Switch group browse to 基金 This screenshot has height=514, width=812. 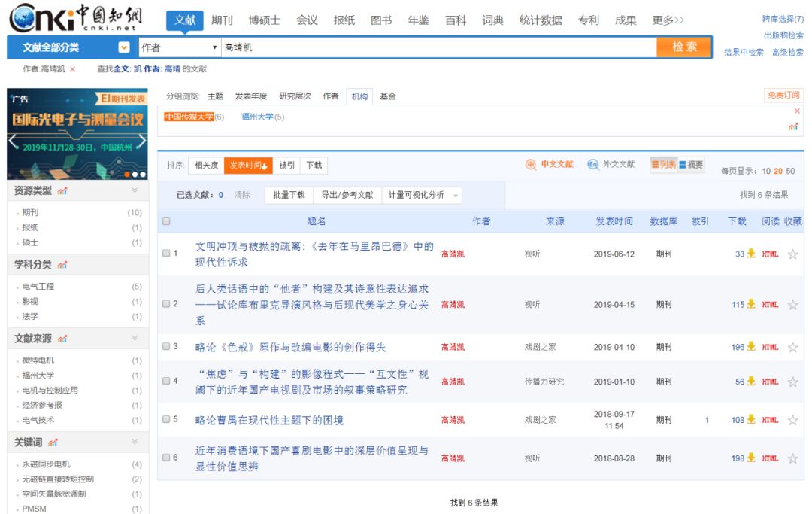[x=388, y=96]
